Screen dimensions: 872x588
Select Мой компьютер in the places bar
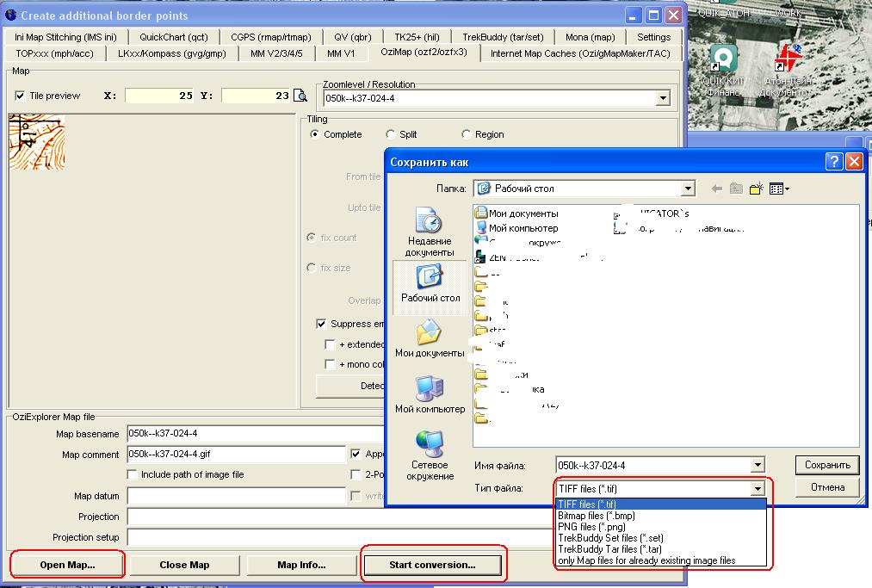click(430, 395)
